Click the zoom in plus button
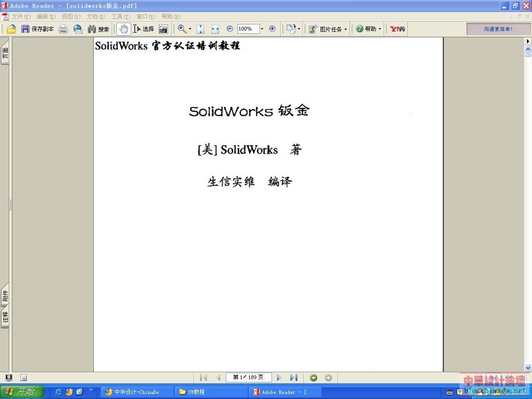The image size is (532, 399). [272, 29]
